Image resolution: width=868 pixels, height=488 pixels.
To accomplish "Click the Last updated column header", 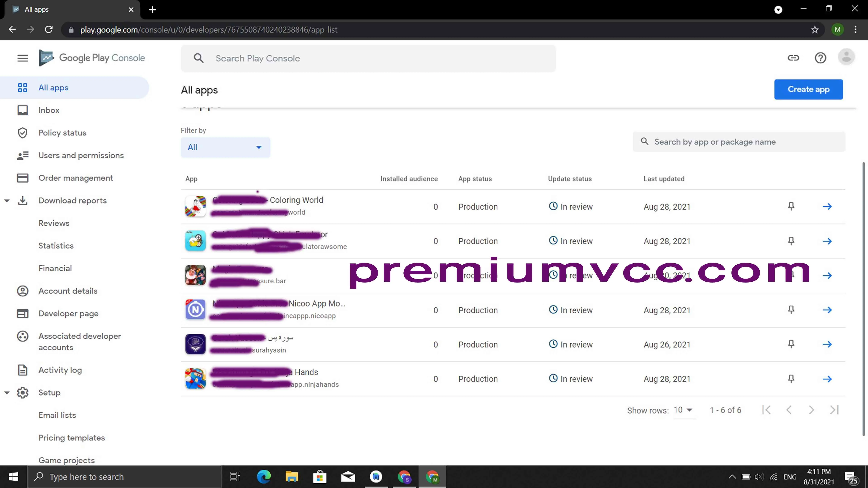I will click(664, 179).
